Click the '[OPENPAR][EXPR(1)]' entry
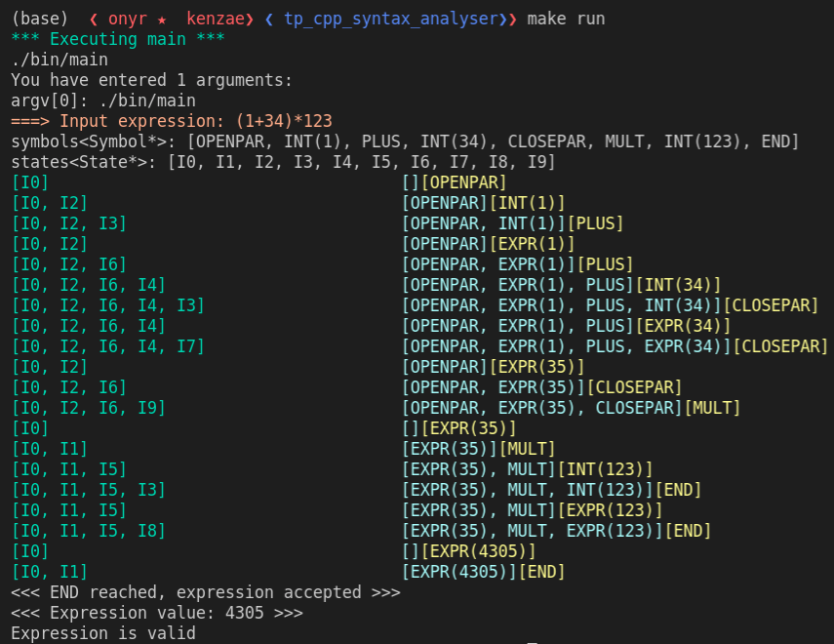 tap(488, 244)
